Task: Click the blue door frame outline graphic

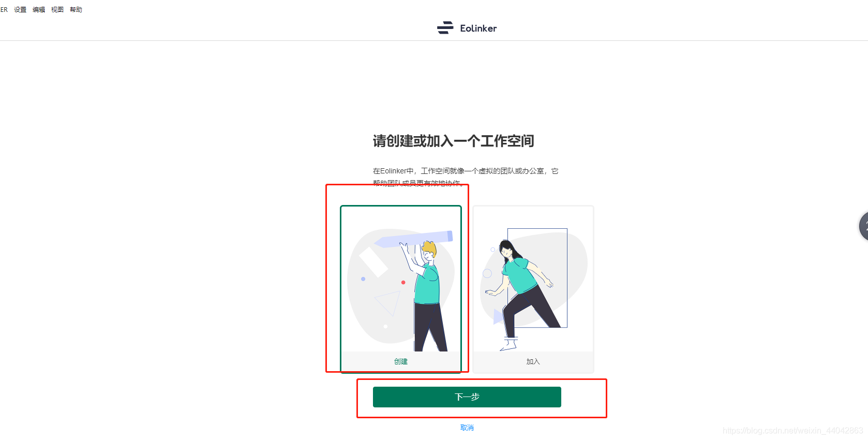Action: [537, 278]
